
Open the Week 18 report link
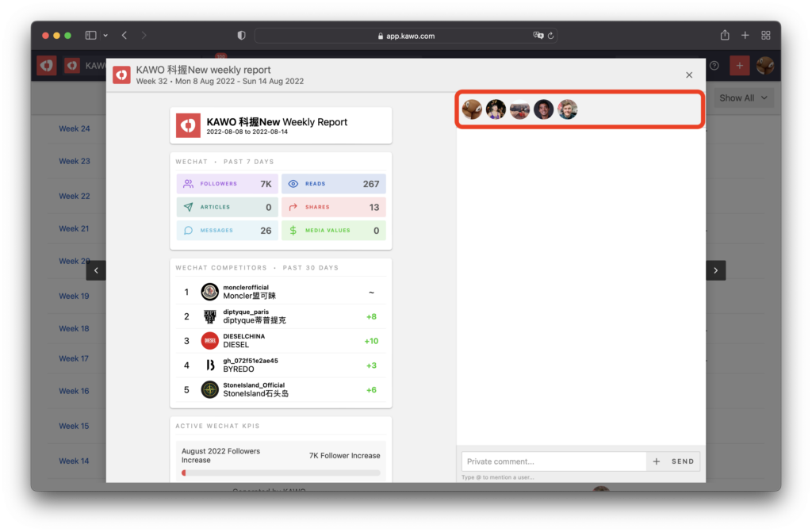coord(74,328)
